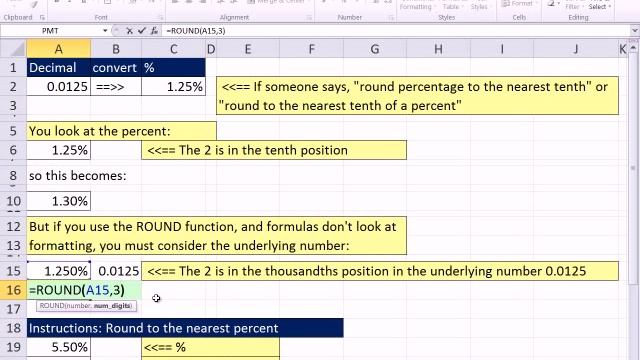640x360 pixels.
Task: Open the Font group dialog launcher
Action: (161, 18)
